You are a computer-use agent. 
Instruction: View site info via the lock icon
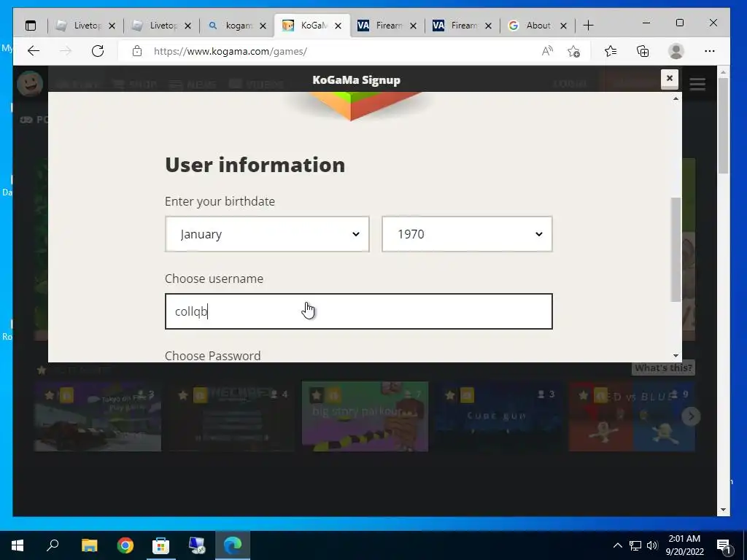[137, 51]
